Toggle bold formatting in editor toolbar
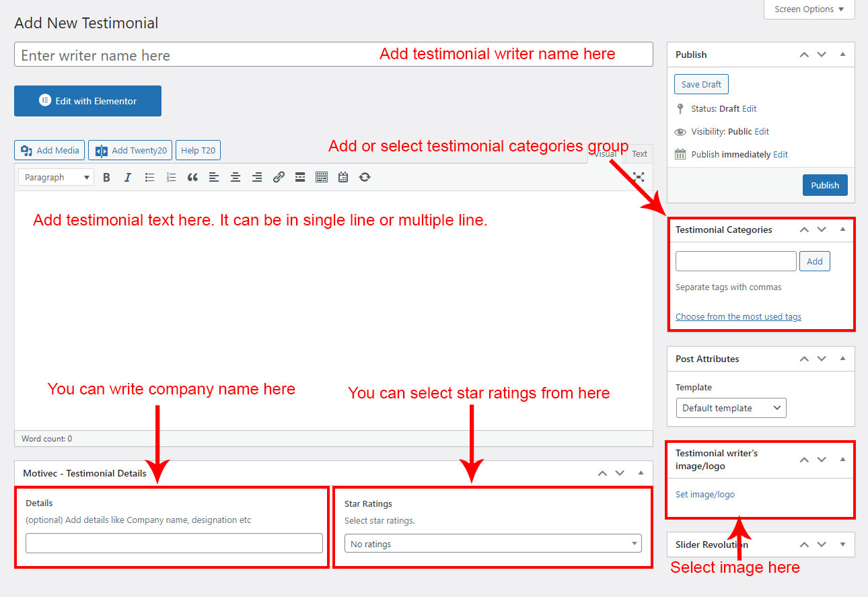This screenshot has width=868, height=597. click(x=106, y=178)
